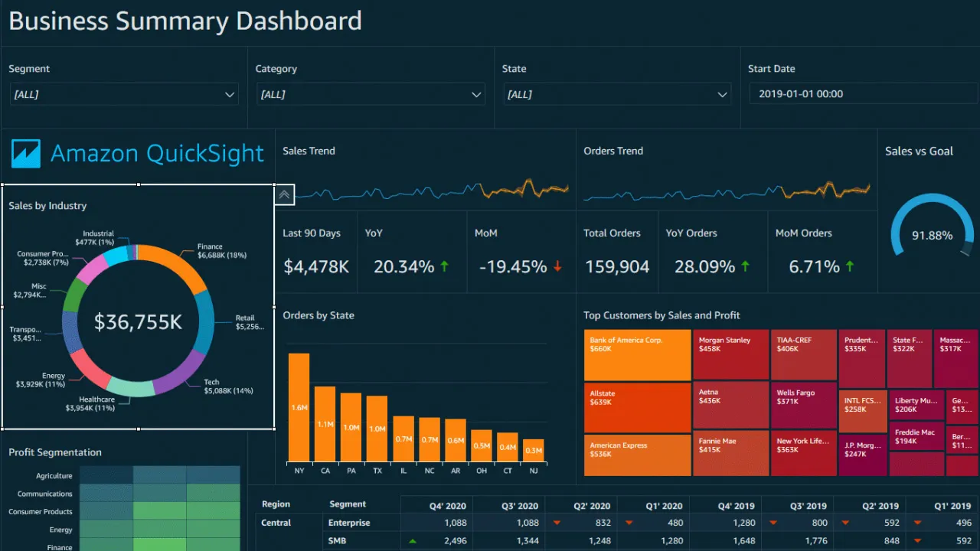This screenshot has width=980, height=551.
Task: Click the Sales Trend line chart
Action: (432, 189)
